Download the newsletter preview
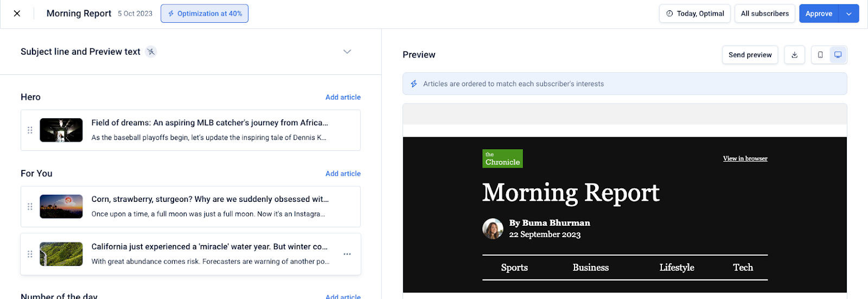The image size is (868, 299). pos(794,55)
